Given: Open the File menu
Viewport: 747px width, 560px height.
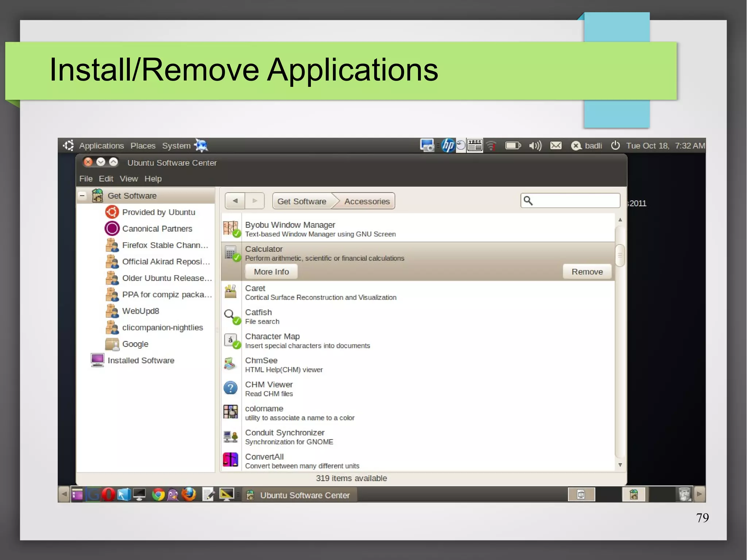Looking at the screenshot, I should [86, 179].
